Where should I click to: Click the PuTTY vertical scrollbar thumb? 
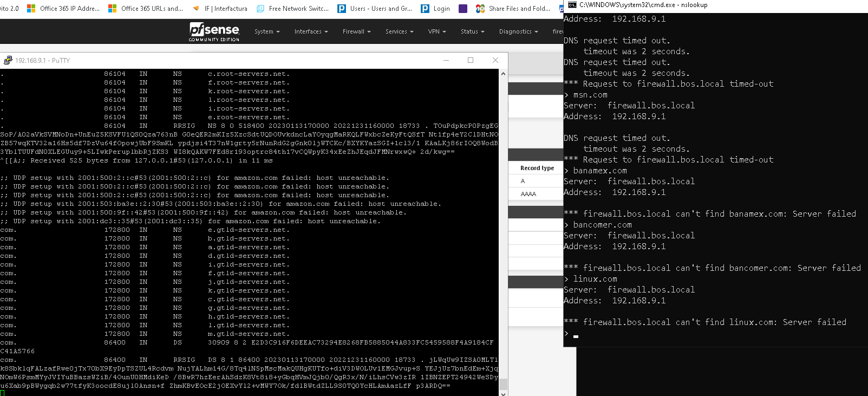tap(503, 384)
